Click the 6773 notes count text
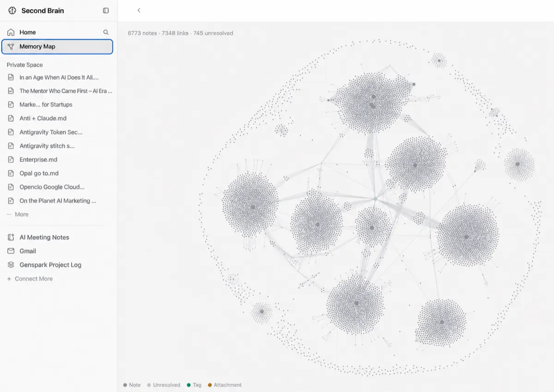The width and height of the screenshot is (554, 392). pyautogui.click(x=142, y=33)
